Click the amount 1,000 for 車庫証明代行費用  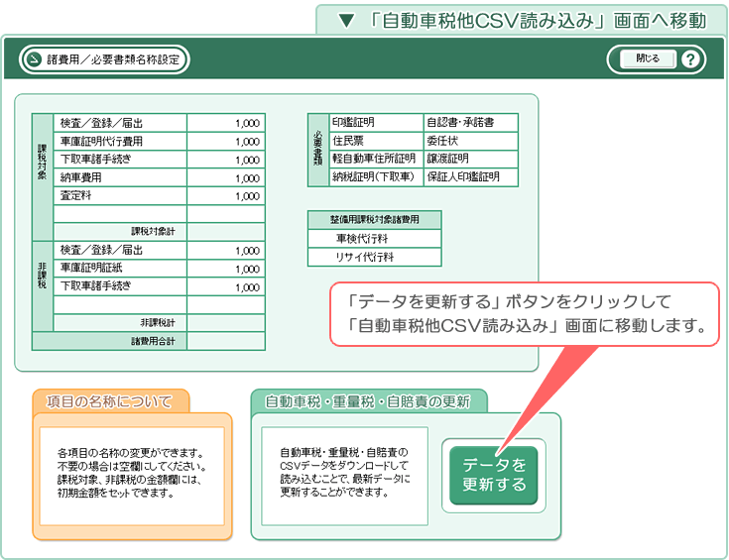[226, 142]
